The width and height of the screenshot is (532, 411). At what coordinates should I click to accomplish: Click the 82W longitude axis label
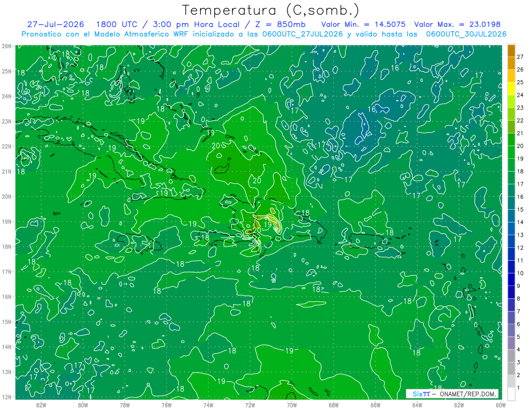coord(41,404)
